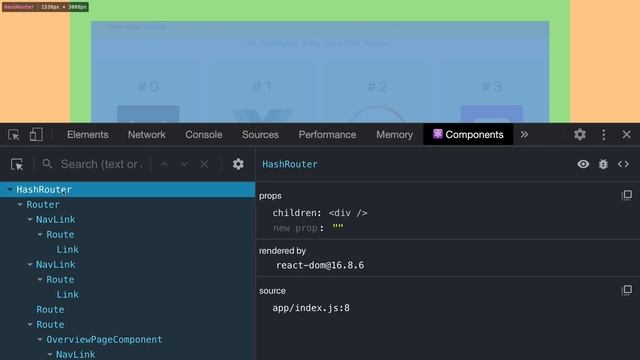Screen dimensions: 640x360
Task: Switch to the Elements tab
Action: pos(88,135)
